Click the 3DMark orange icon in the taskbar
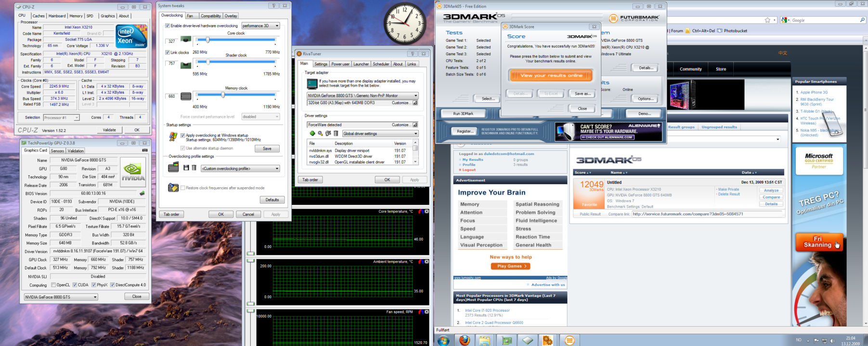 tap(570, 340)
